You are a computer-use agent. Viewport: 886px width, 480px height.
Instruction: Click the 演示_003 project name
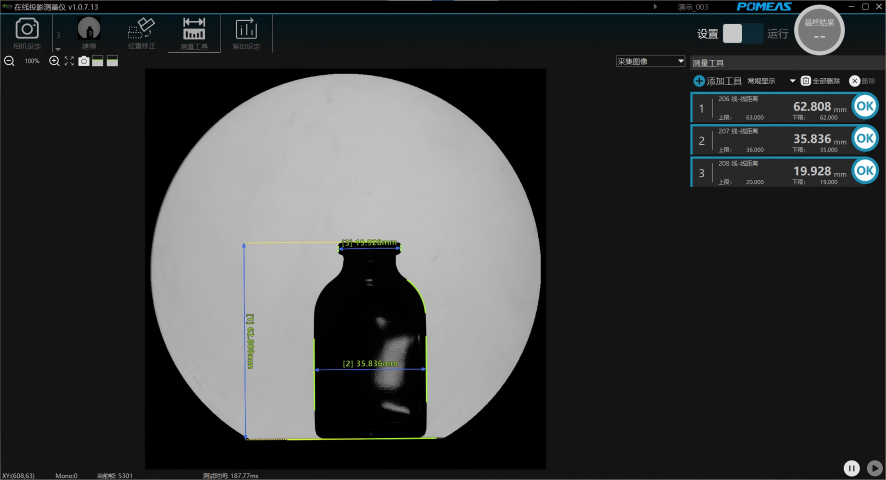click(x=692, y=7)
